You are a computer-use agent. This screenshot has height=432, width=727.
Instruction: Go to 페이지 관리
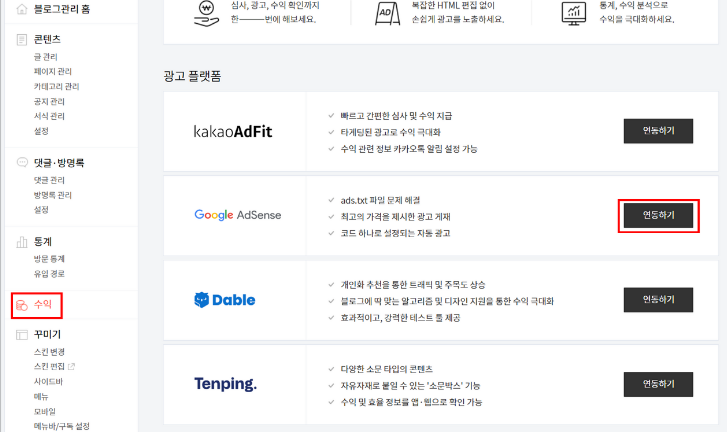click(x=52, y=71)
